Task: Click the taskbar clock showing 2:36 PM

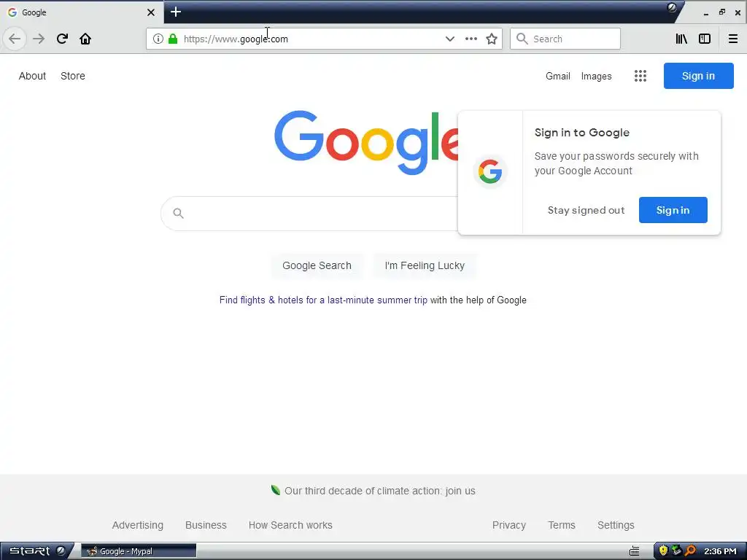Action: coord(720,551)
